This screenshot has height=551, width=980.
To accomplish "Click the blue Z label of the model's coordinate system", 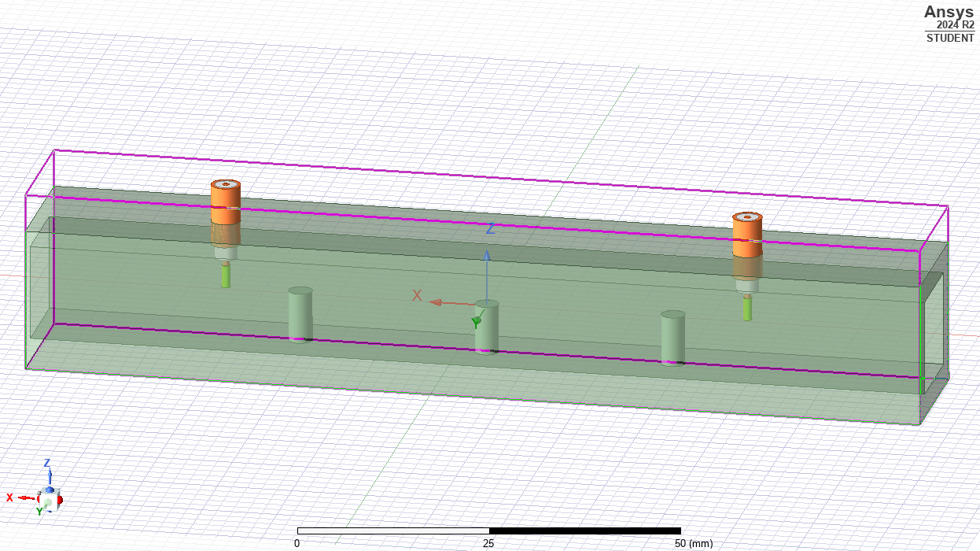I will pos(491,229).
